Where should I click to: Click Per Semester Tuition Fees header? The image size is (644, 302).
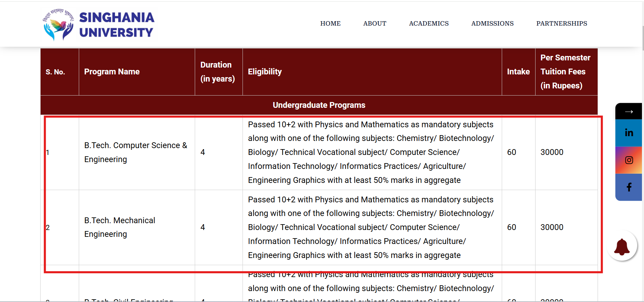(566, 72)
